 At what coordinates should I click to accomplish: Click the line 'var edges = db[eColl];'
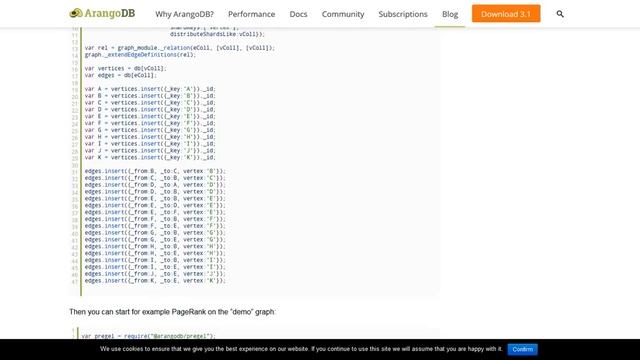pos(120,76)
